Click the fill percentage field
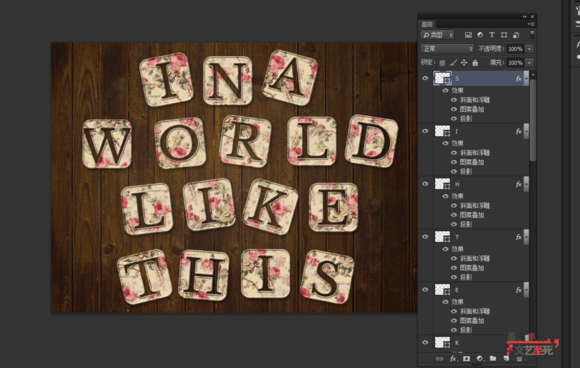580x368 pixels. pyautogui.click(x=516, y=63)
